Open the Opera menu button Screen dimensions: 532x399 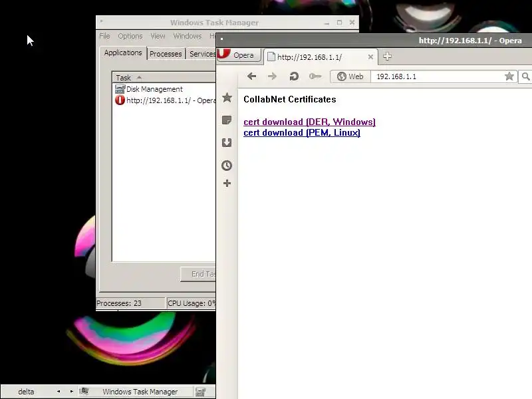coord(239,55)
